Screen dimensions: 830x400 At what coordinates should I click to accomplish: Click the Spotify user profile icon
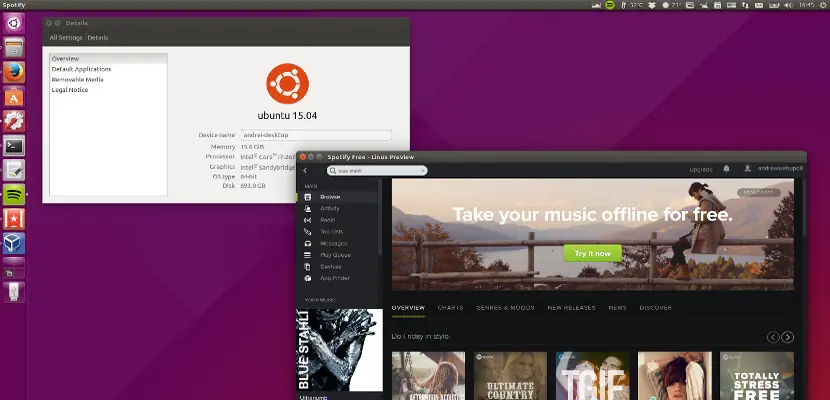747,168
